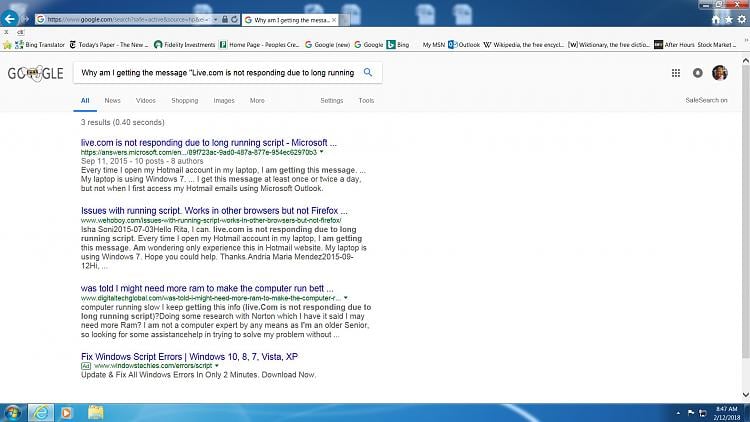Image resolution: width=750 pixels, height=422 pixels.
Task: Open the address bar autocomplete dropdown arrow
Action: tap(216, 20)
